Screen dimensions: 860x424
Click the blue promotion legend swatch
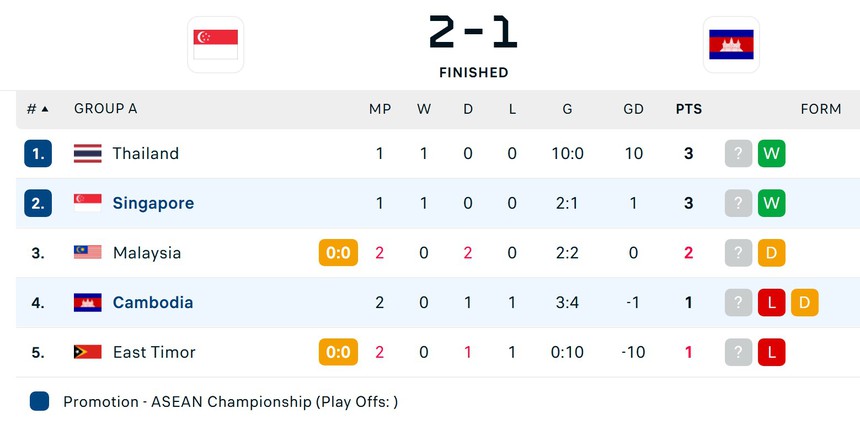coord(40,402)
